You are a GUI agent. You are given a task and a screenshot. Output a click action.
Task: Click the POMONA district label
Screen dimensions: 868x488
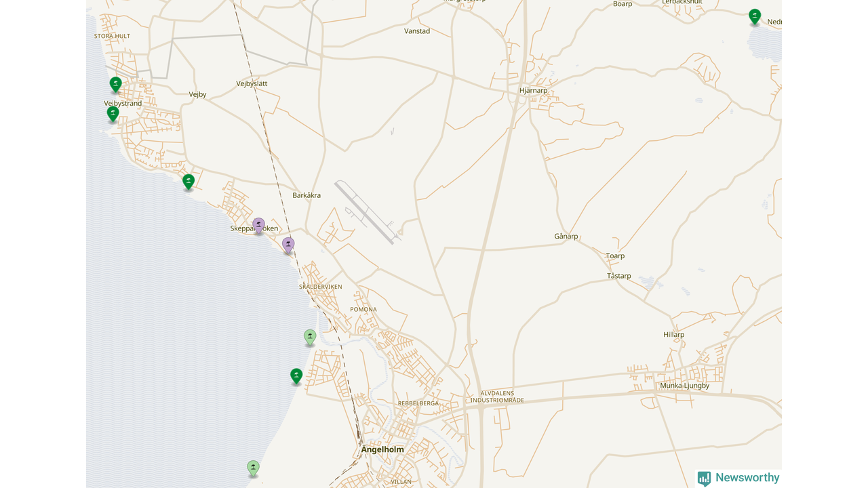363,309
